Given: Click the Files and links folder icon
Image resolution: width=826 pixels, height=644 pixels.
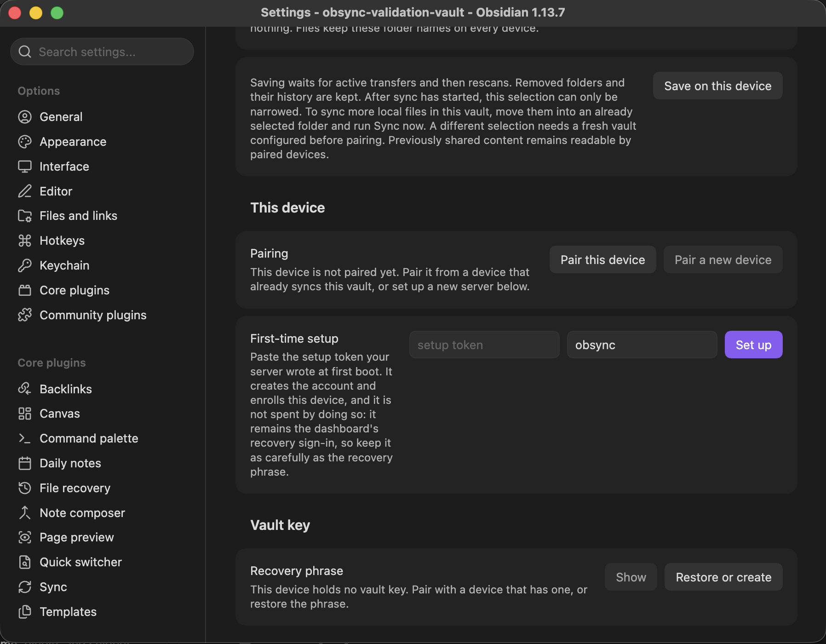Looking at the screenshot, I should pyautogui.click(x=25, y=216).
